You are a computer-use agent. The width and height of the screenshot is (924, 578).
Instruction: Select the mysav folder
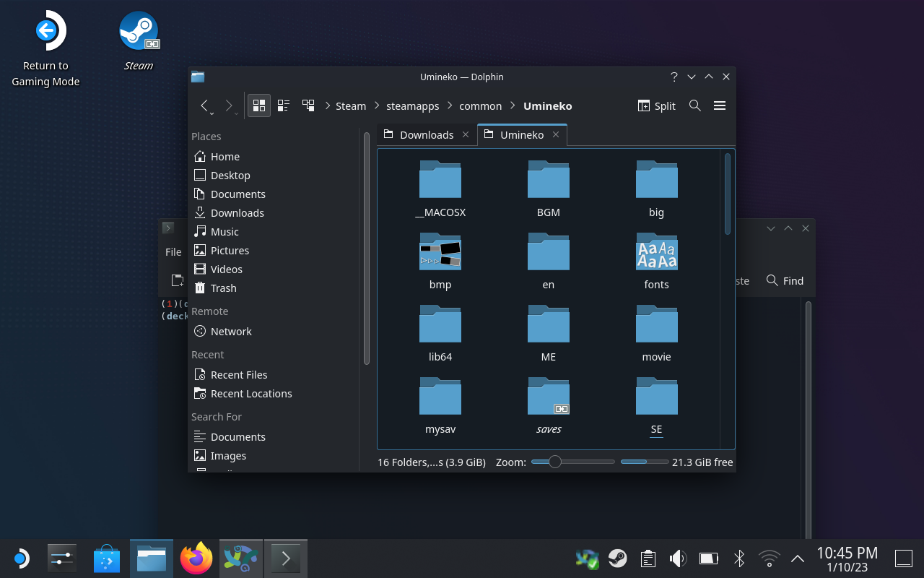tap(440, 405)
